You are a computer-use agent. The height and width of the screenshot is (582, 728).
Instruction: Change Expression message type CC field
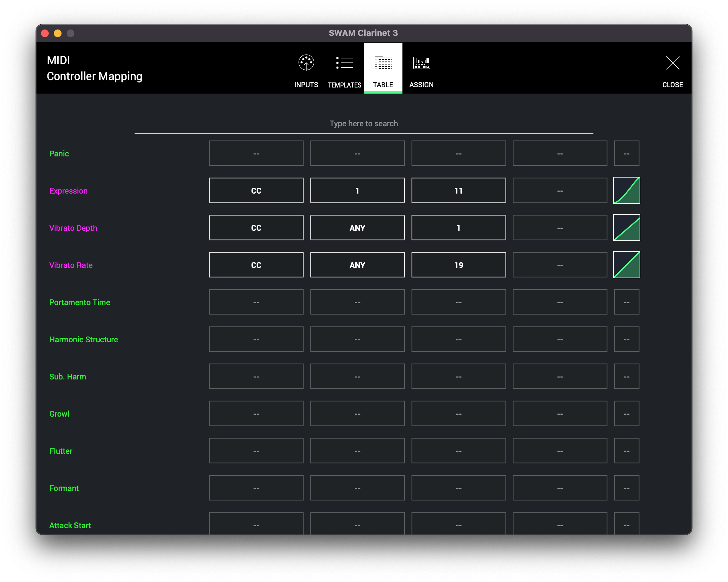(256, 190)
